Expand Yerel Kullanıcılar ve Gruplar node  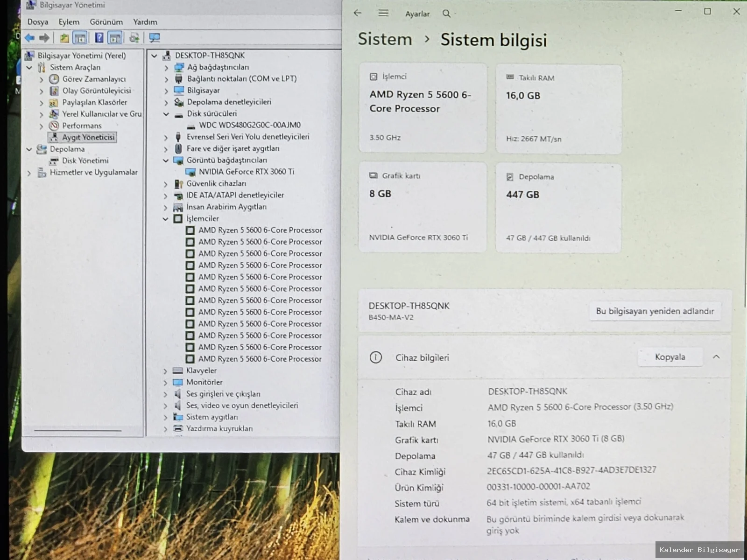[x=42, y=114]
